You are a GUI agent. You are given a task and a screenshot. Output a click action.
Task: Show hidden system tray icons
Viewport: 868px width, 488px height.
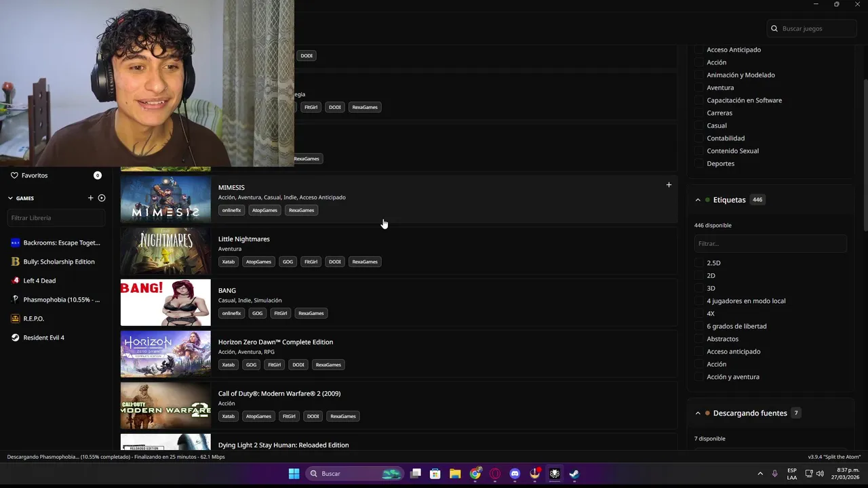[x=759, y=474]
